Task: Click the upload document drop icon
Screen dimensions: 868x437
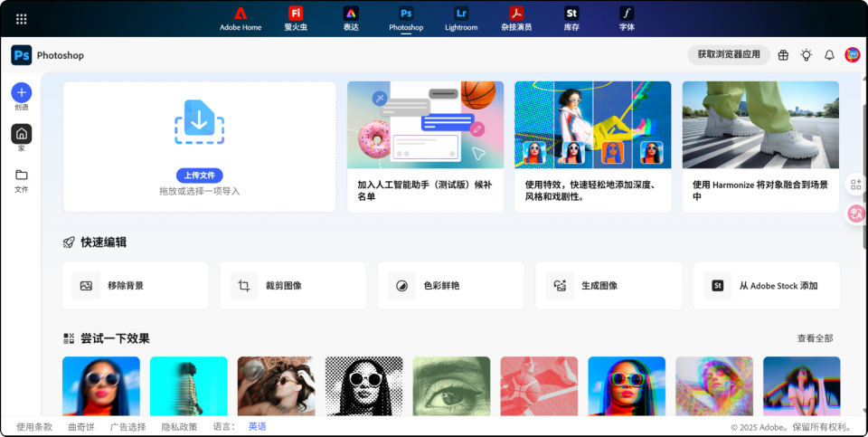Action: pos(199,122)
